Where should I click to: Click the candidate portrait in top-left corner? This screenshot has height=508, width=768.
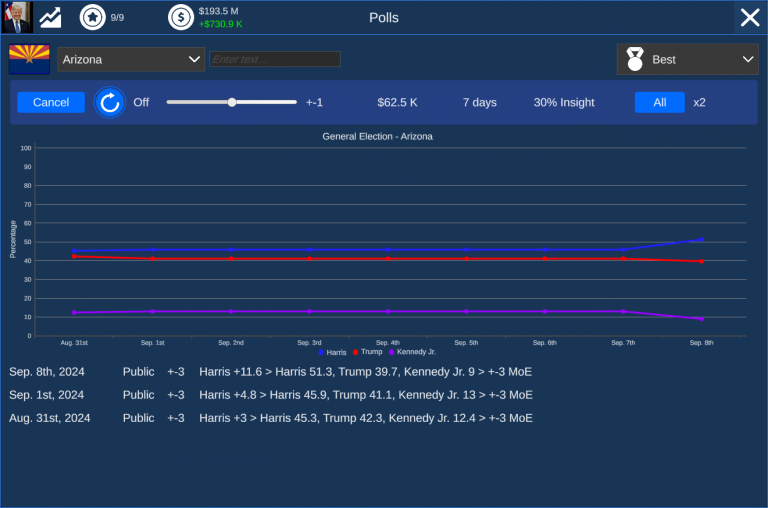(x=17, y=17)
